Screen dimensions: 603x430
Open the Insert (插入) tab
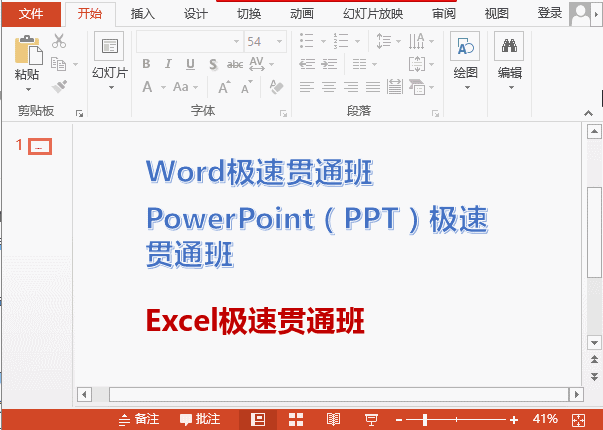(x=143, y=13)
